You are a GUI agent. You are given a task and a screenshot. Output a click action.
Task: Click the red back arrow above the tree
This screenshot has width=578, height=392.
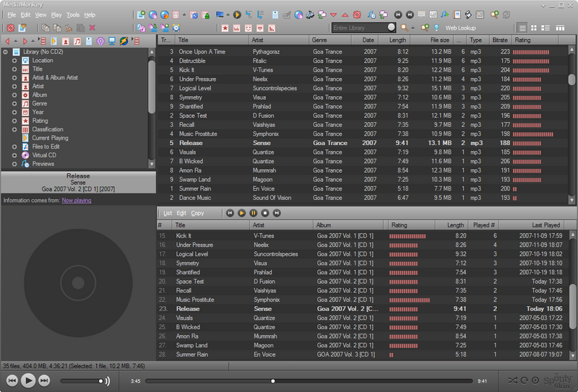(7, 41)
